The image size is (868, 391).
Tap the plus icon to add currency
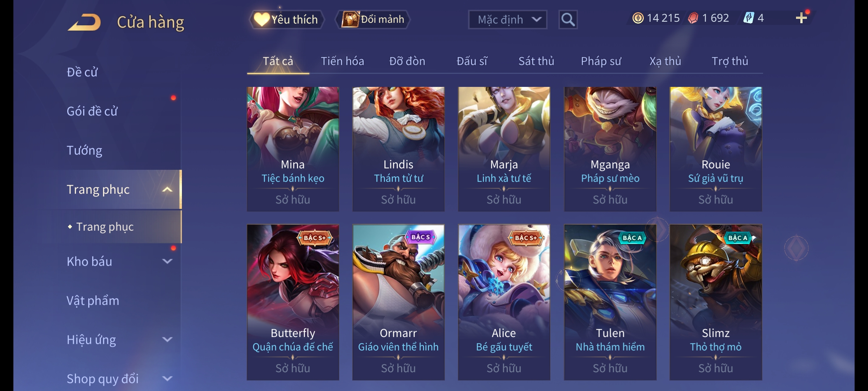(x=801, y=18)
